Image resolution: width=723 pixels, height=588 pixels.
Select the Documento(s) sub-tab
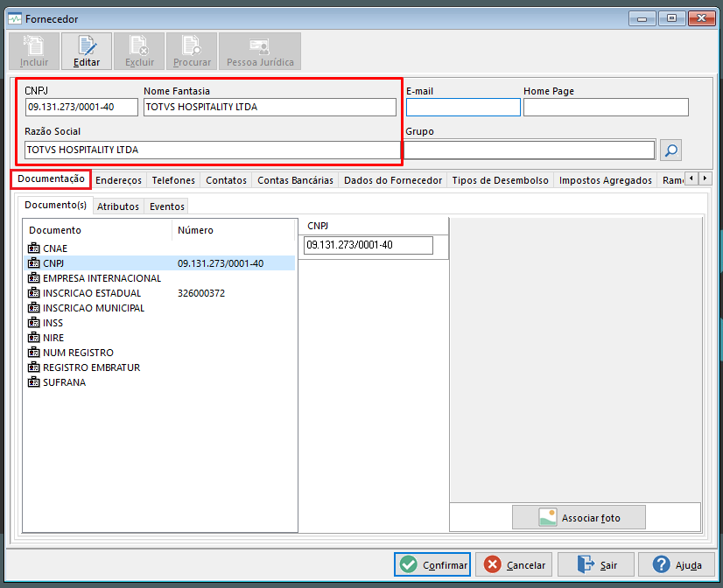pos(55,205)
